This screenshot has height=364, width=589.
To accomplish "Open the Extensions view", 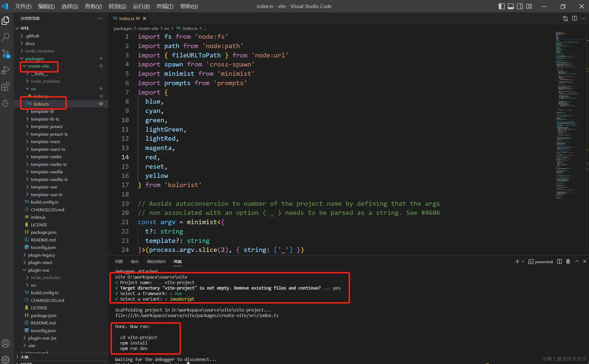I will (6, 87).
